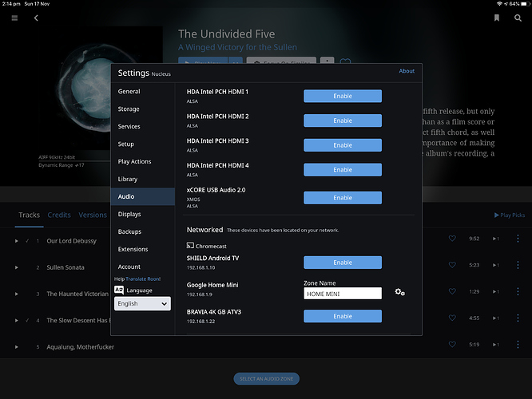Open artist A Winged Victory for the Sullen
The height and width of the screenshot is (399, 532).
pyautogui.click(x=237, y=47)
